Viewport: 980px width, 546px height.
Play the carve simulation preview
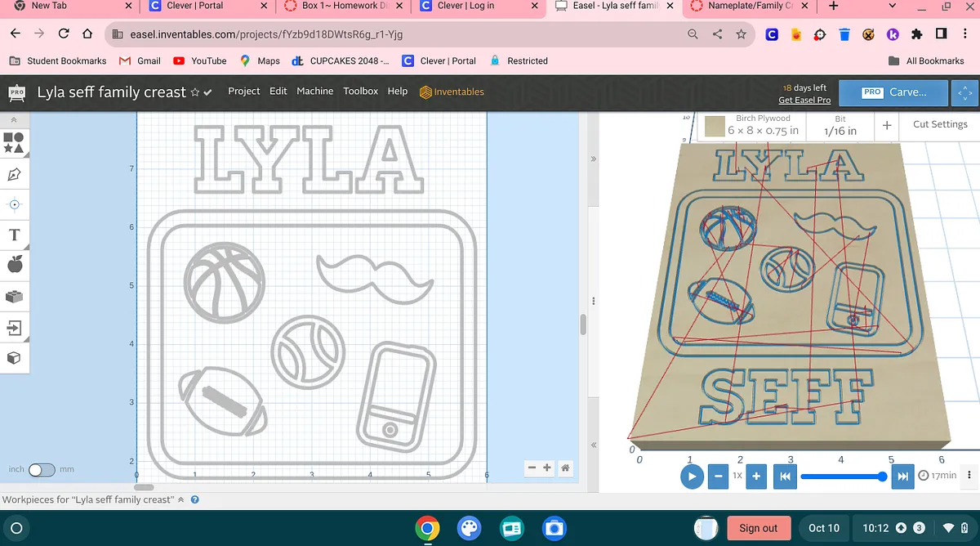click(x=692, y=476)
